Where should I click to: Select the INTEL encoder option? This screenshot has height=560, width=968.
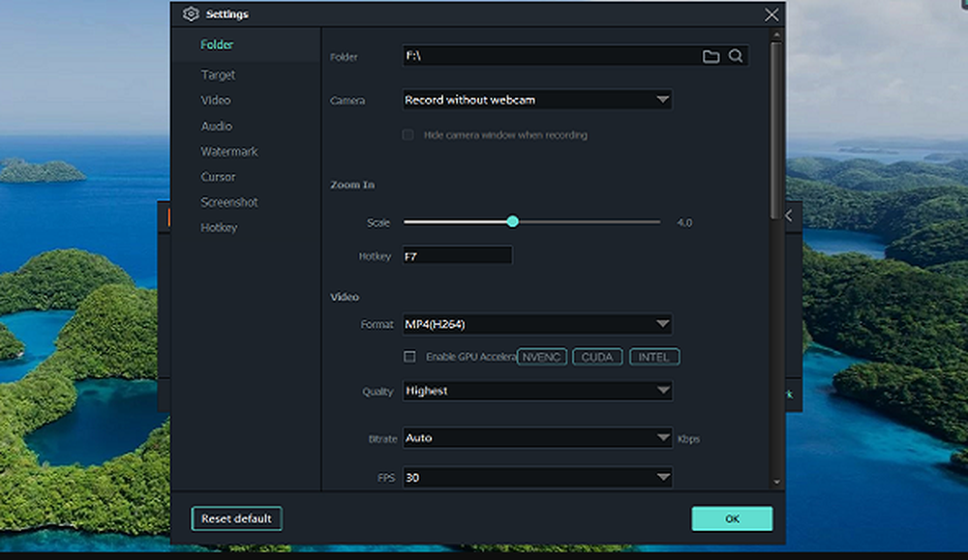[654, 357]
